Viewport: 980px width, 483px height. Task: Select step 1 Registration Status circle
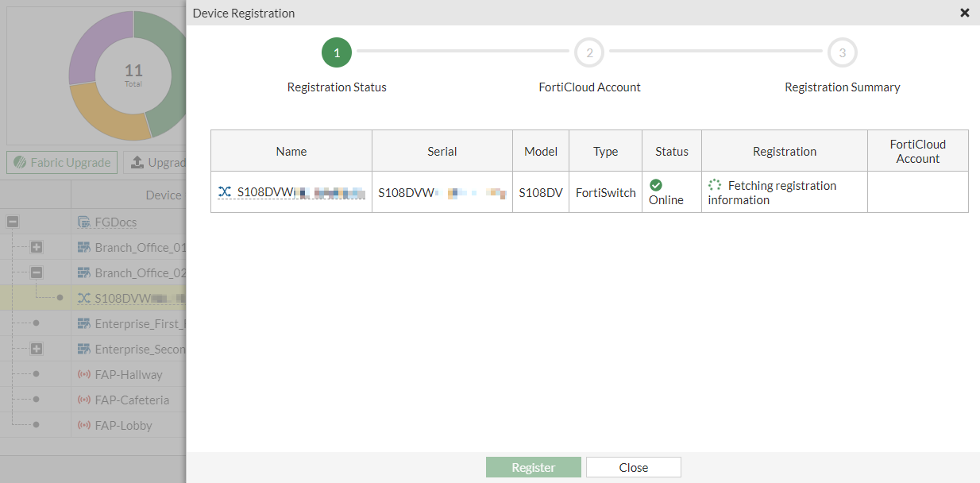click(x=337, y=52)
